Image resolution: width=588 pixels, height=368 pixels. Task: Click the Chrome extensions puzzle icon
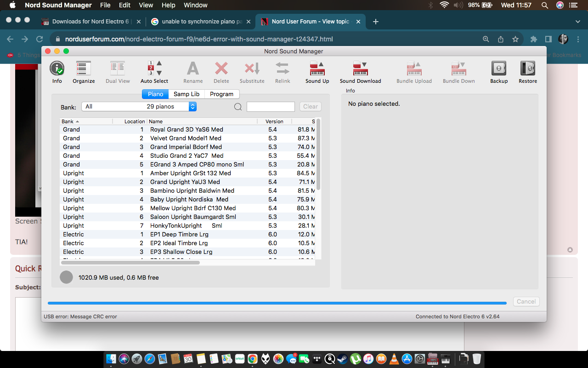[533, 39]
